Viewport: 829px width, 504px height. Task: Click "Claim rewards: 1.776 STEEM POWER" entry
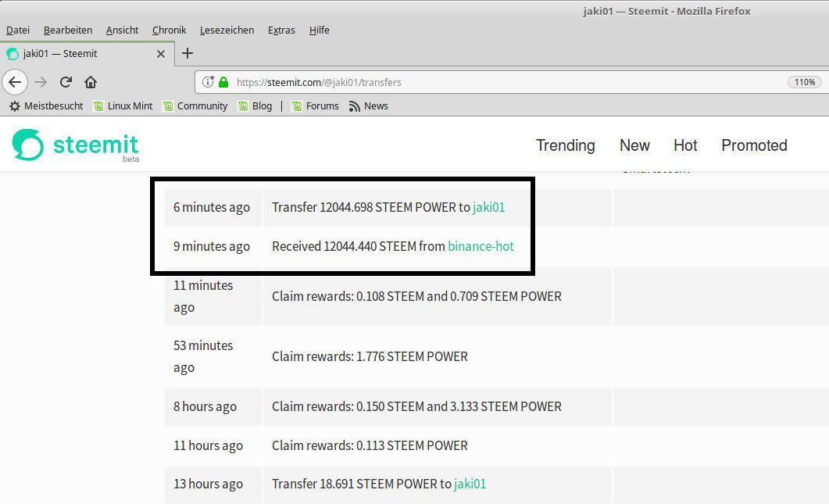pos(370,356)
